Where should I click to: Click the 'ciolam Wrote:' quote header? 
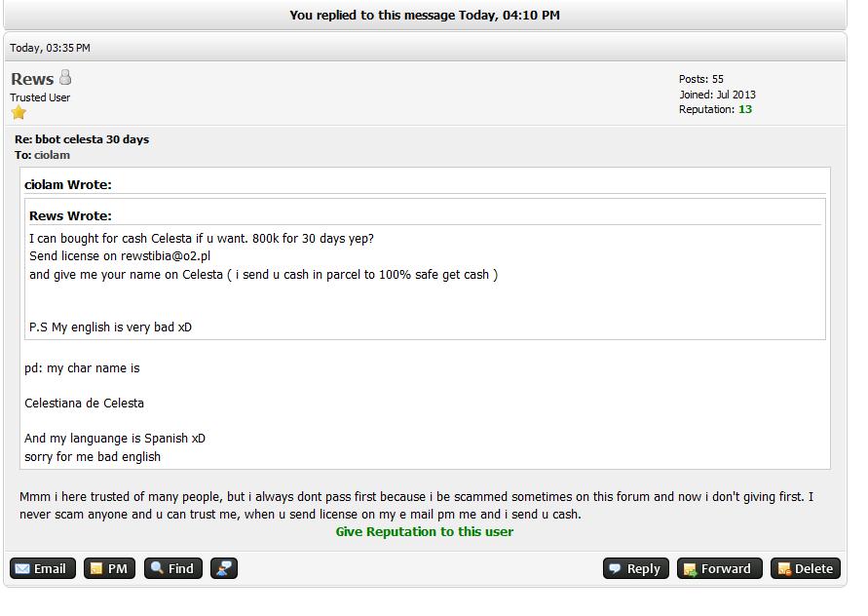pos(68,184)
